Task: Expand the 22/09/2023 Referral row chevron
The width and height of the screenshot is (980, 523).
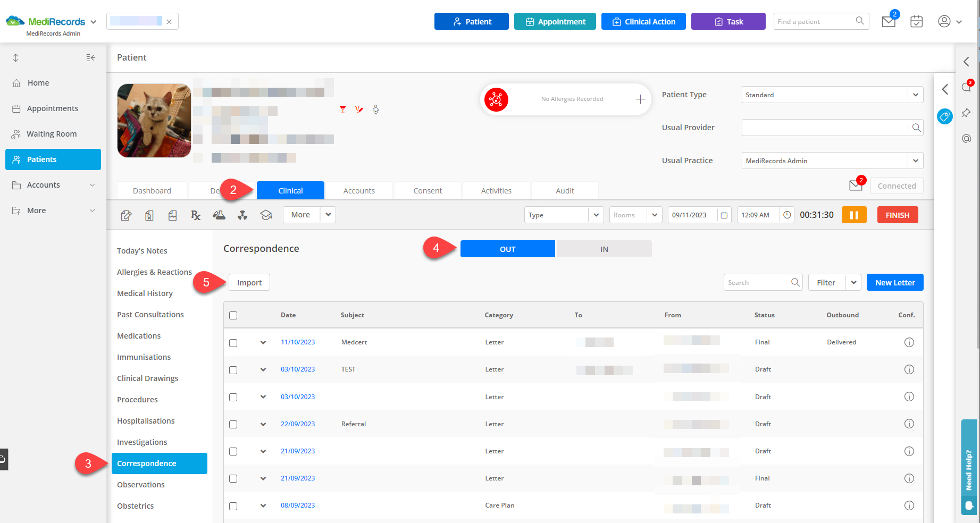Action: (x=263, y=424)
